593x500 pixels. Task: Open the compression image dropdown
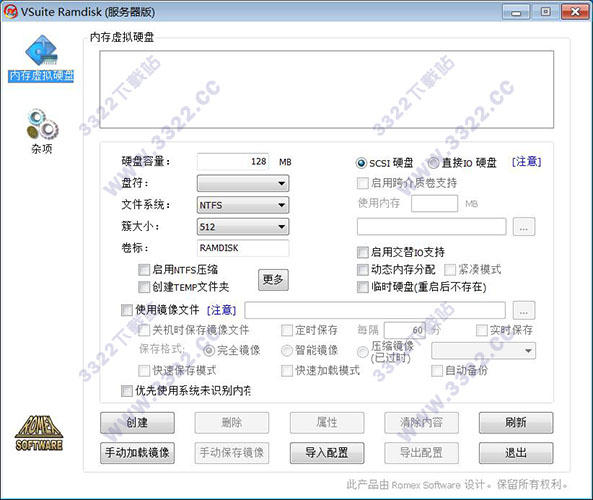(483, 351)
